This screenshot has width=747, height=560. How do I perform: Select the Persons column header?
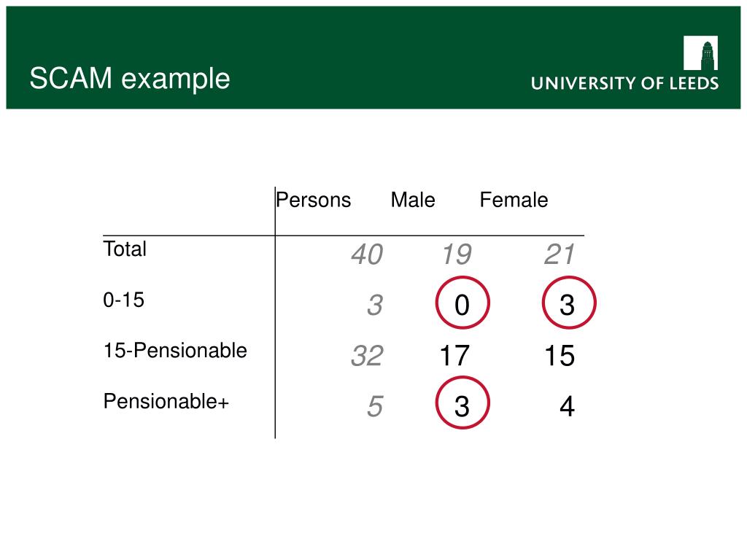(314, 200)
